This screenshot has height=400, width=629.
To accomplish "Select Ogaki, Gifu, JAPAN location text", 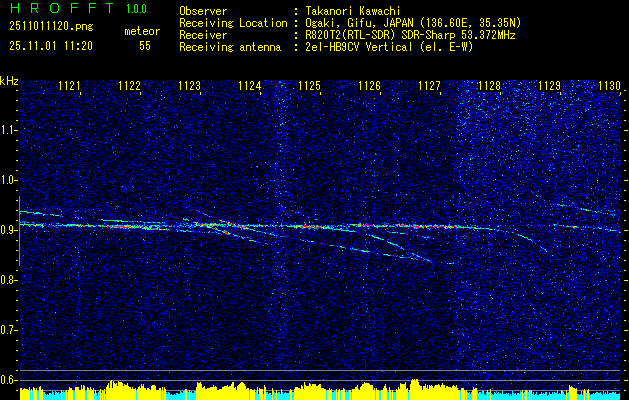I will click(413, 23).
